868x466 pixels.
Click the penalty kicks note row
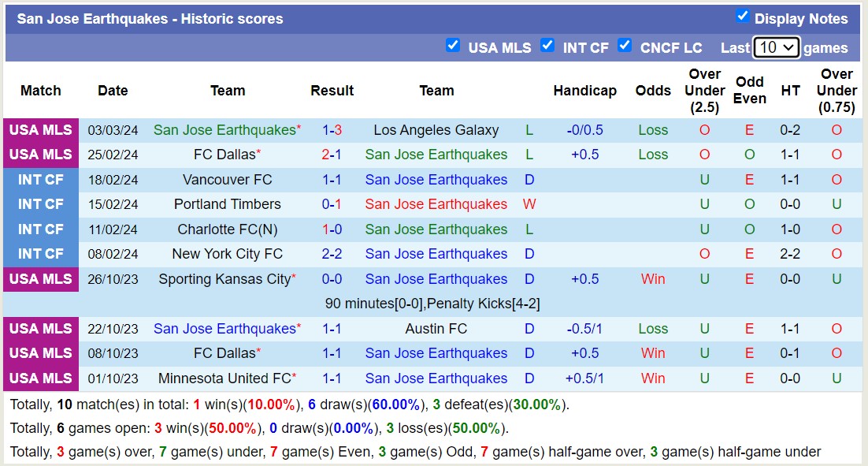433,304
